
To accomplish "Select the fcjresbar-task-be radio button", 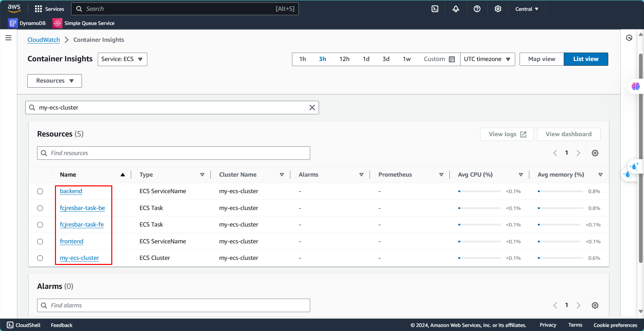I will pyautogui.click(x=40, y=208).
